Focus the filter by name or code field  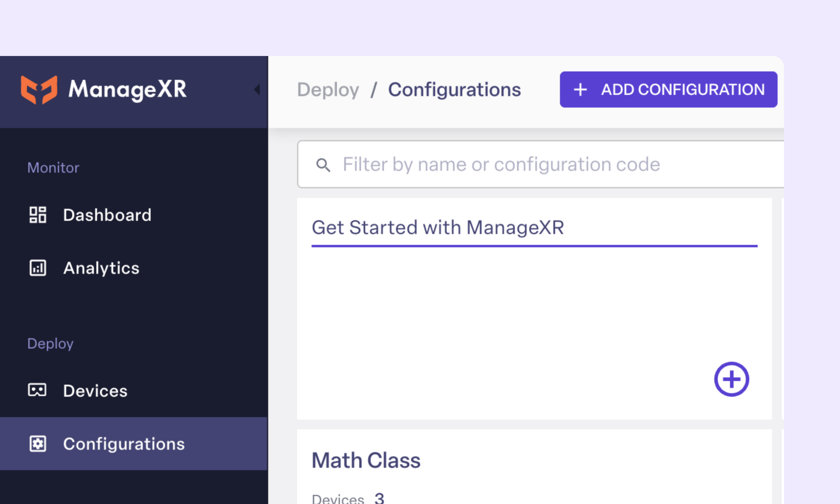pos(541,164)
